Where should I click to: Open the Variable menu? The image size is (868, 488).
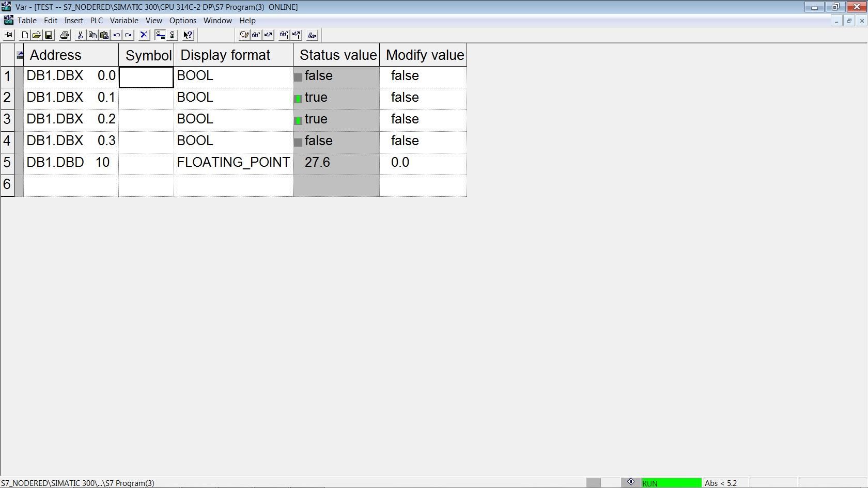[x=124, y=21]
